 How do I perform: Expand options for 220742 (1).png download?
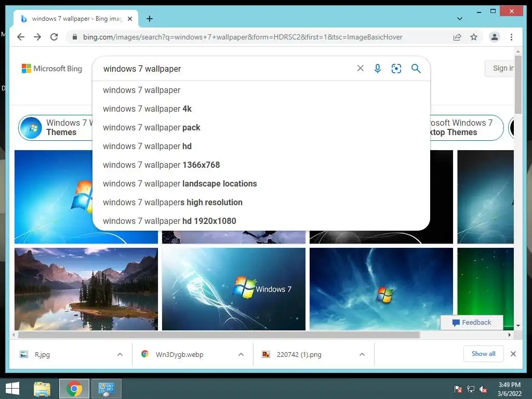pyautogui.click(x=362, y=354)
